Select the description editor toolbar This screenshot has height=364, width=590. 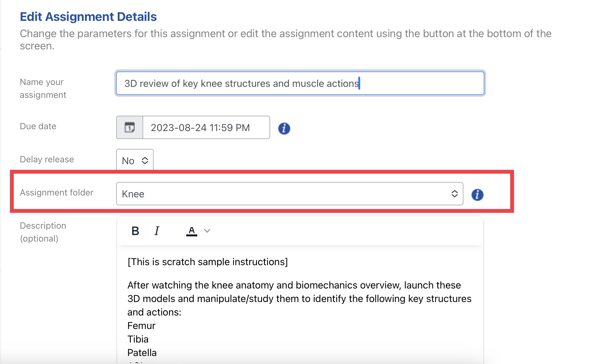point(300,231)
